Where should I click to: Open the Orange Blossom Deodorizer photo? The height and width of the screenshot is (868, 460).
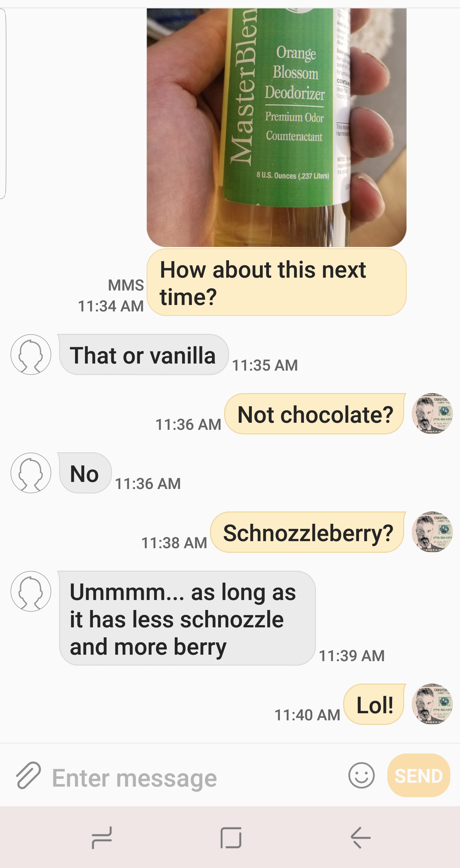(x=276, y=127)
